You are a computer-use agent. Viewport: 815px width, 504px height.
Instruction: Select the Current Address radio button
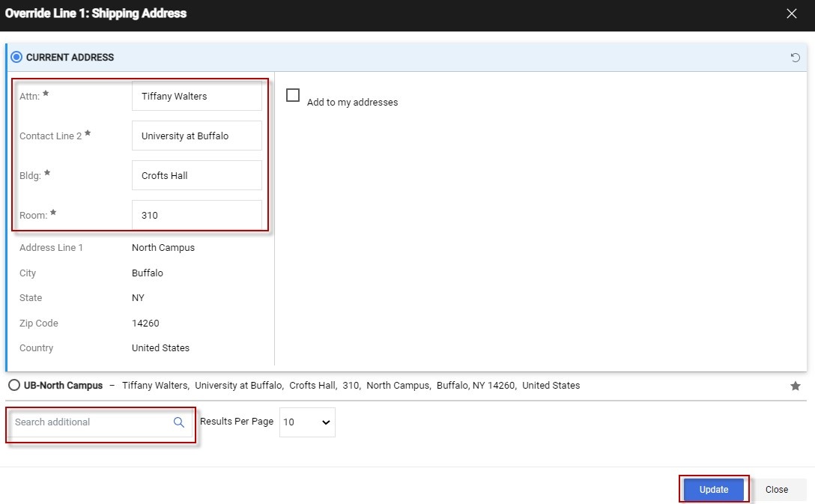[x=16, y=57]
